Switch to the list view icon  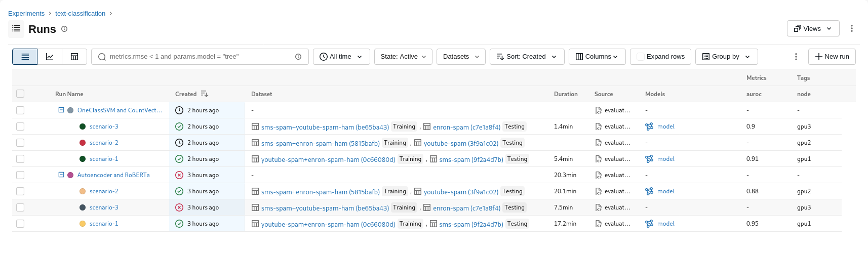point(25,57)
